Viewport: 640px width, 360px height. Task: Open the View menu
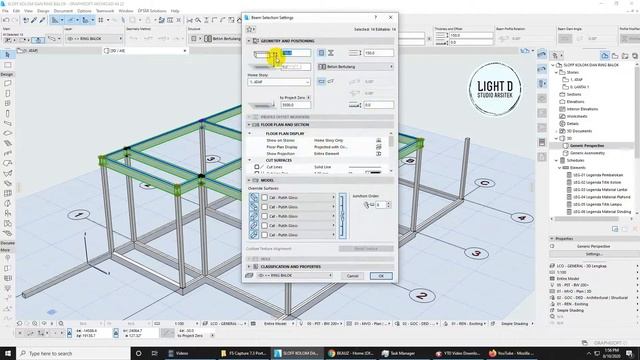tap(28, 11)
